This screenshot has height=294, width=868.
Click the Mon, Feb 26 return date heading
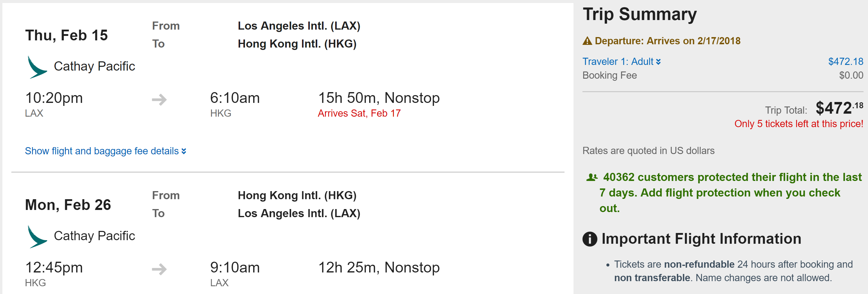coord(68,205)
